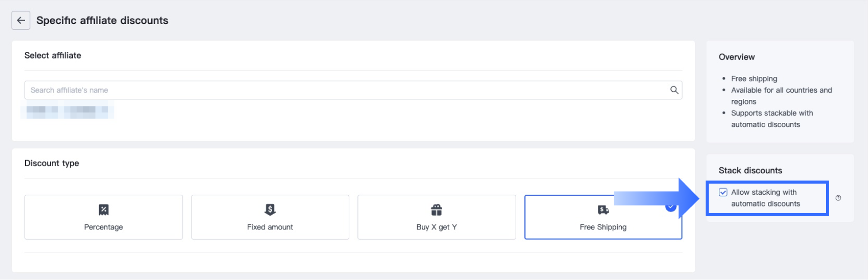Pick the Fixed amount label text
This screenshot has width=868, height=280.
coord(270,227)
